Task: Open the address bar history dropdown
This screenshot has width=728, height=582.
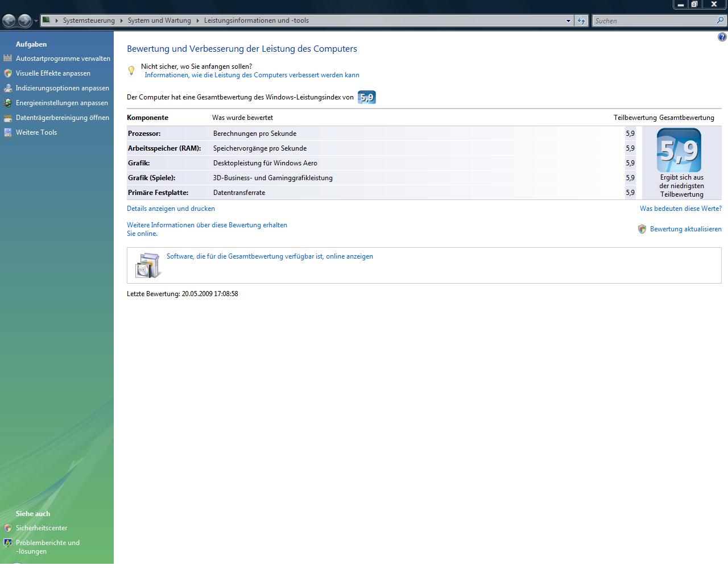Action: (568, 20)
